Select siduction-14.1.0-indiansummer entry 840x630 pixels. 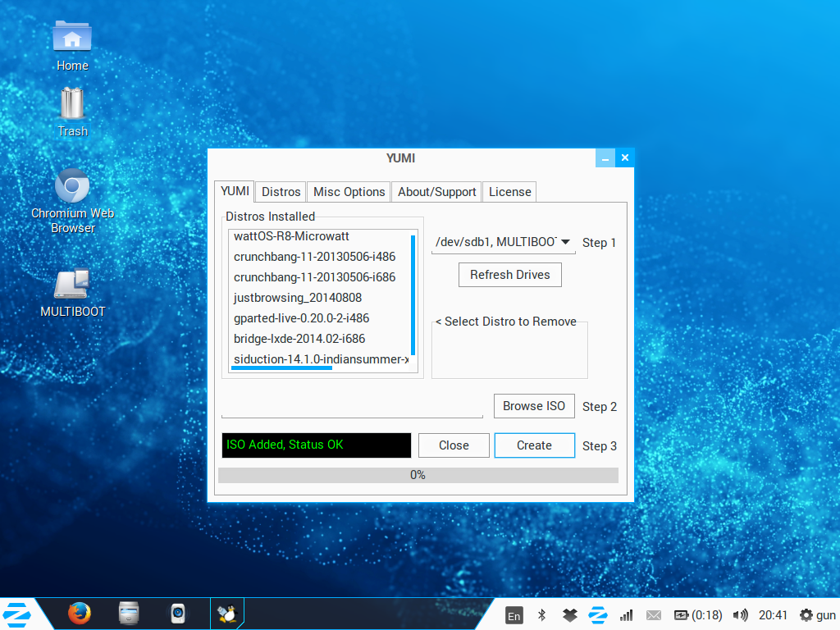click(x=320, y=359)
